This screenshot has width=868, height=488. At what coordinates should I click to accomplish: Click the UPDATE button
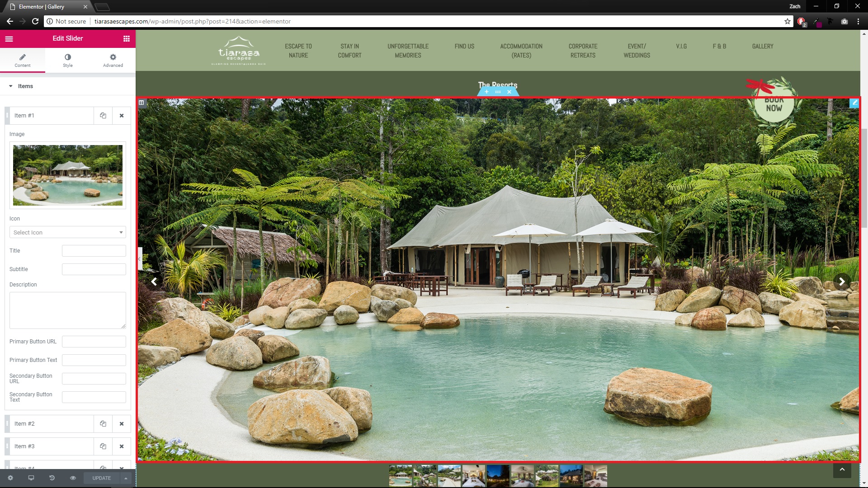(x=102, y=478)
